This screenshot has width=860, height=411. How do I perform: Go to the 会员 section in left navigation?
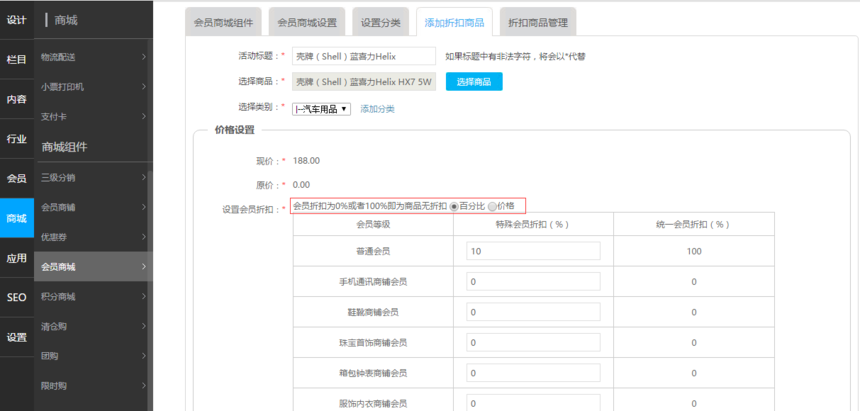click(16, 178)
